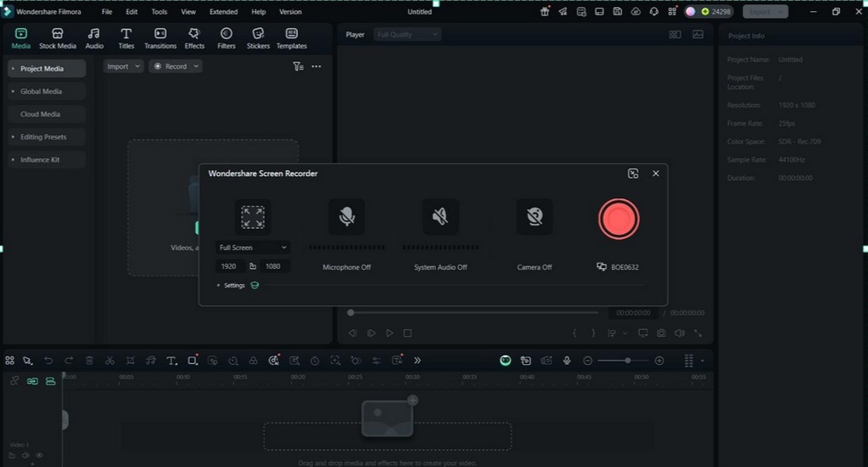This screenshot has height=467, width=868.
Task: Click the split scissors tool
Action: pos(110,361)
